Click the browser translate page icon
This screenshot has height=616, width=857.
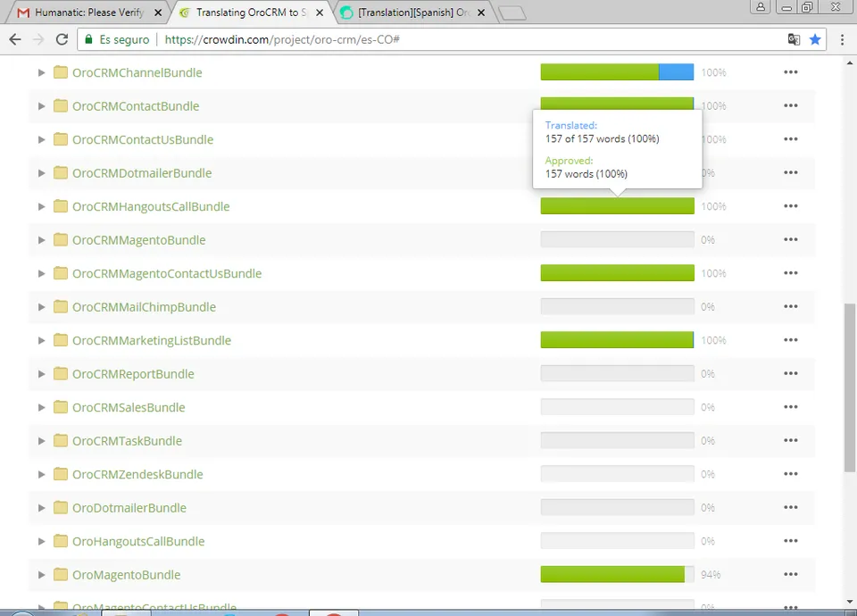[x=794, y=39]
